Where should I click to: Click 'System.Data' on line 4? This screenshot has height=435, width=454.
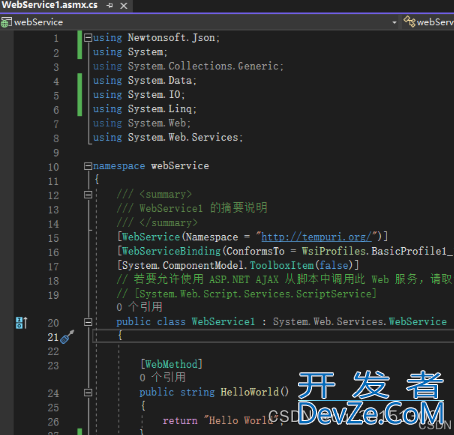coord(160,80)
